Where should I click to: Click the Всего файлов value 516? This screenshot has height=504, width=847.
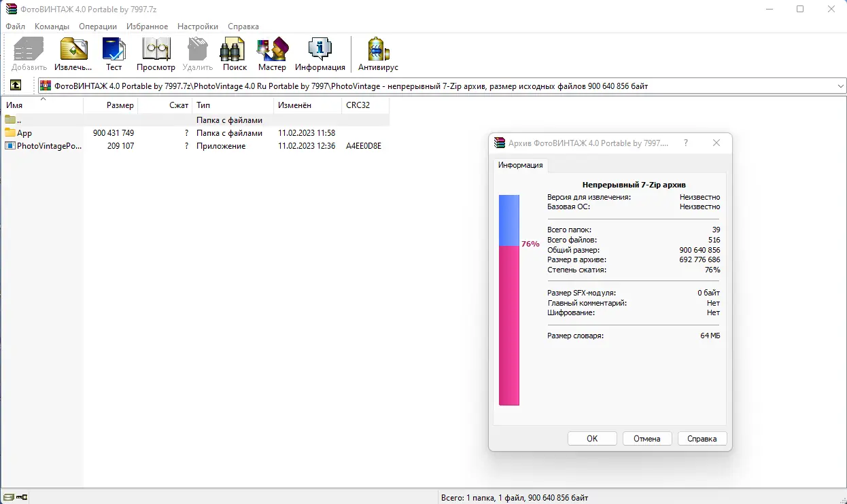(x=714, y=240)
